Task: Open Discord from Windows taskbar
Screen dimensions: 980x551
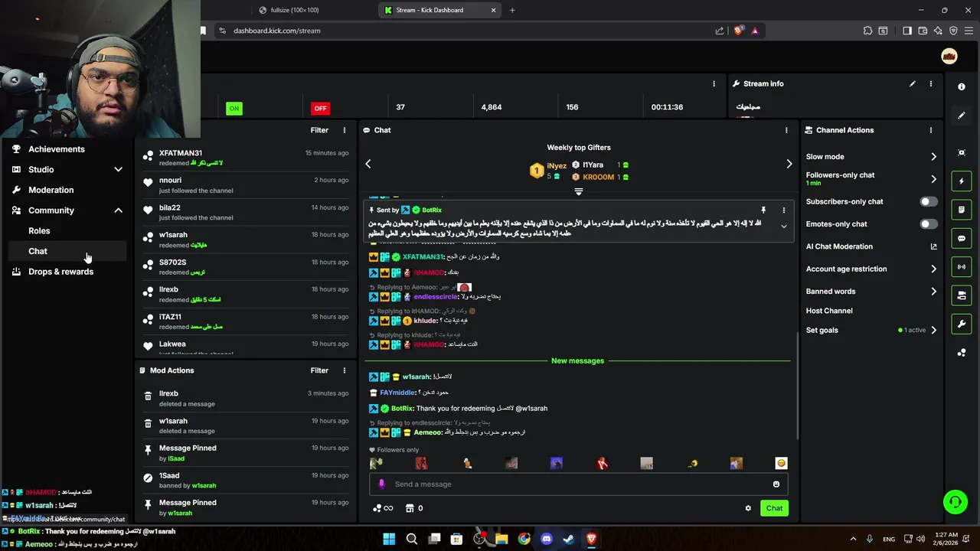Action: 546,539
